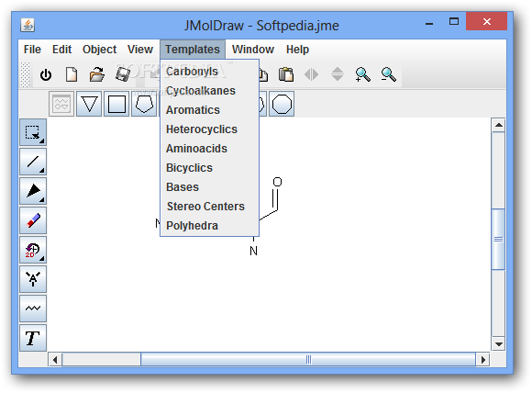Pick the eraser tool
The image size is (532, 393).
33,220
